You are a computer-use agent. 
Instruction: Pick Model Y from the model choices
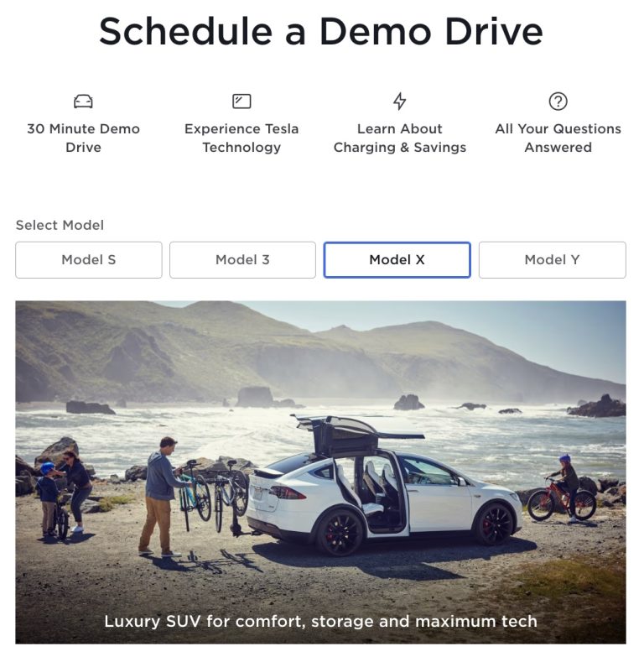coord(552,260)
